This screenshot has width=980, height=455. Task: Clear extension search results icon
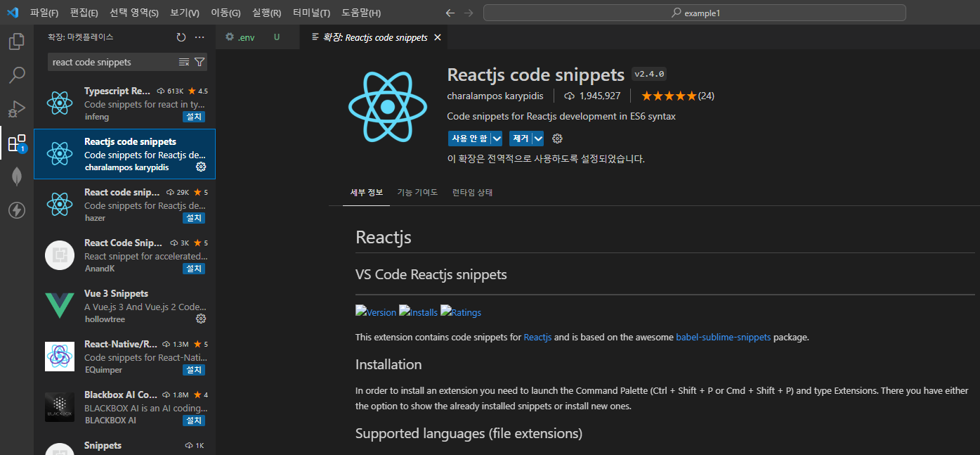[x=184, y=62]
